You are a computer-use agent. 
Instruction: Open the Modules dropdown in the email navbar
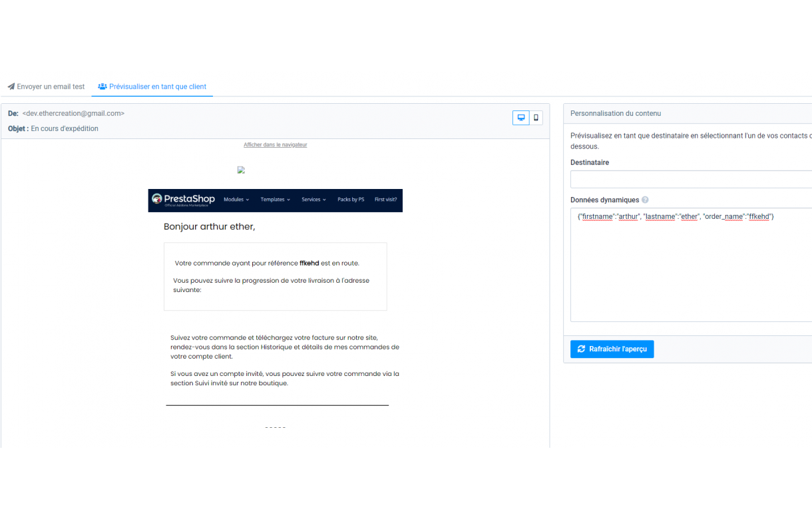(x=234, y=199)
